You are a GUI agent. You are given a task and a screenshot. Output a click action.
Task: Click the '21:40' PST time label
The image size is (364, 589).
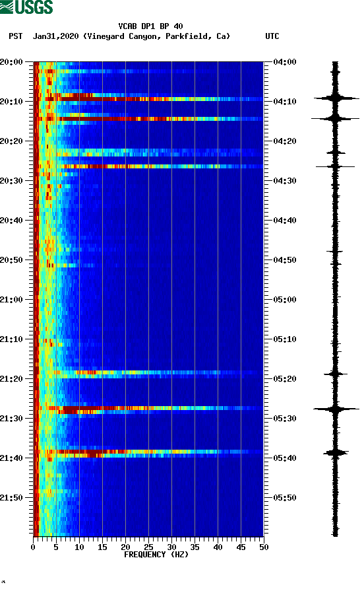click(11, 458)
